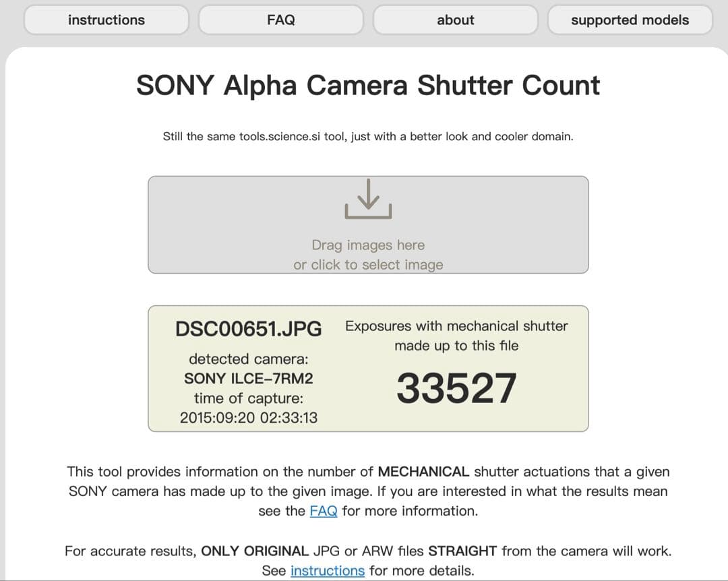Click the FAQ hyperlink in the description text
Viewport: 728px width, 581px height.
point(323,511)
